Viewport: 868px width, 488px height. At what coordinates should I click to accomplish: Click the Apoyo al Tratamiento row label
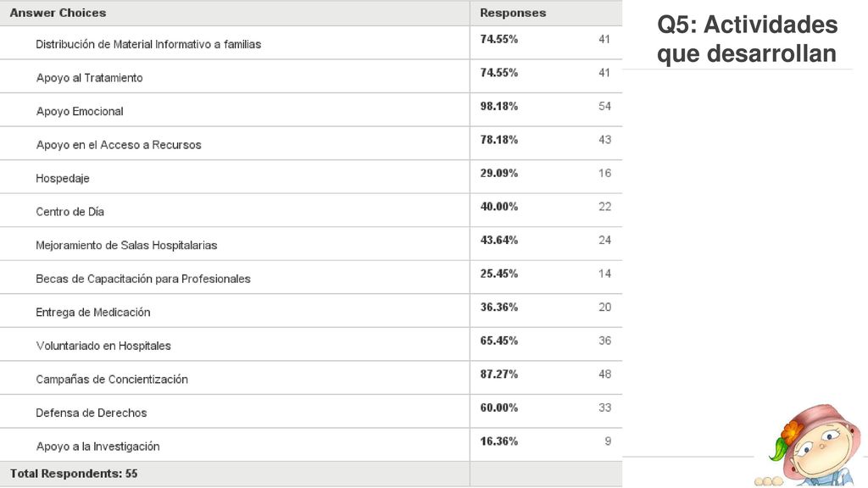(89, 77)
